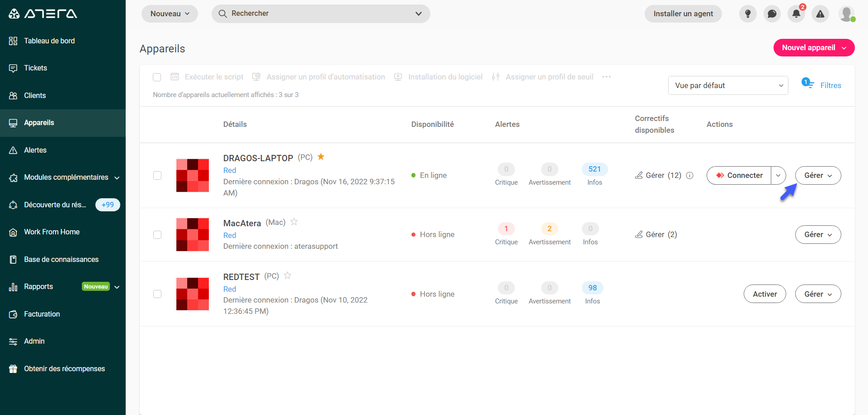
Task: Expand Modules complémentaires menu
Action: (x=63, y=177)
